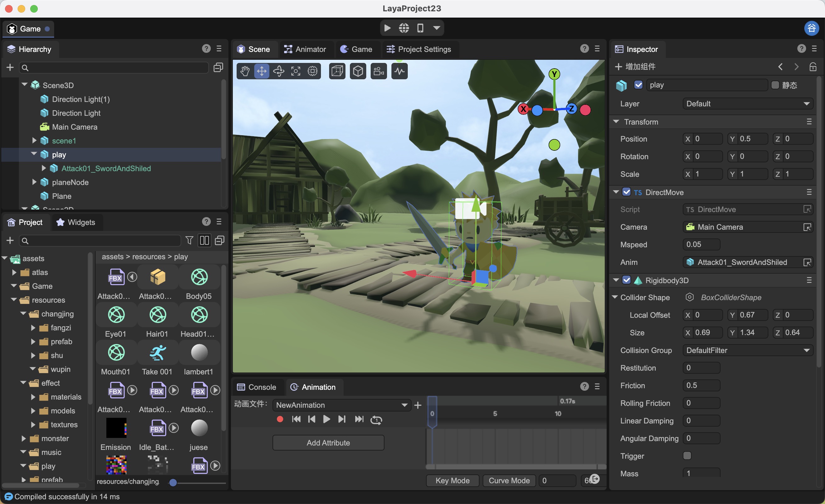Image resolution: width=825 pixels, height=504 pixels.
Task: Click the record red dot in Animation
Action: click(x=280, y=419)
